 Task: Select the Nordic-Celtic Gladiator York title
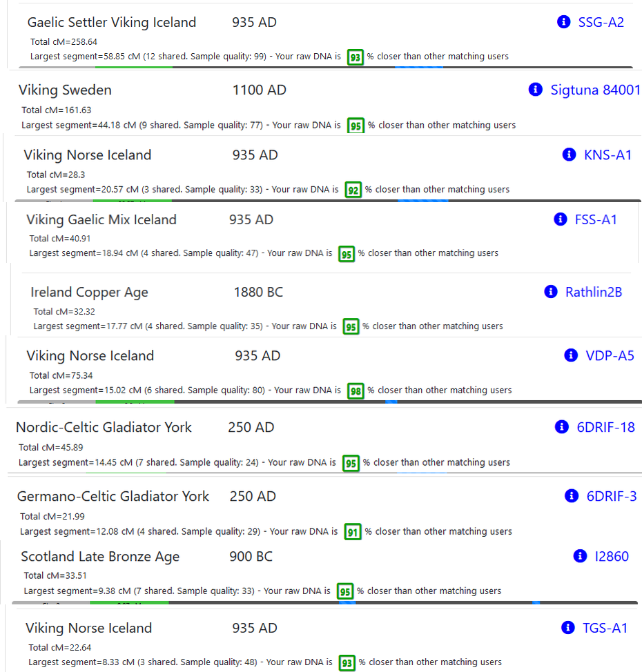104,427
